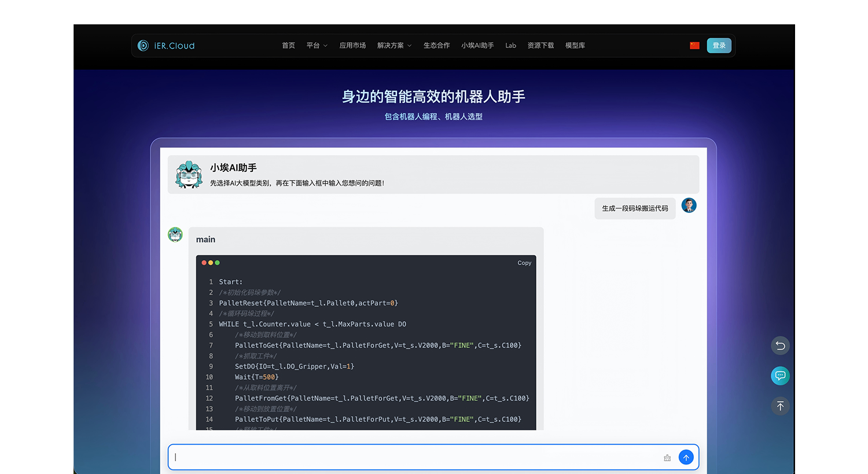Go to 资源下载 page
Image resolution: width=868 pixels, height=474 pixels.
coord(540,46)
